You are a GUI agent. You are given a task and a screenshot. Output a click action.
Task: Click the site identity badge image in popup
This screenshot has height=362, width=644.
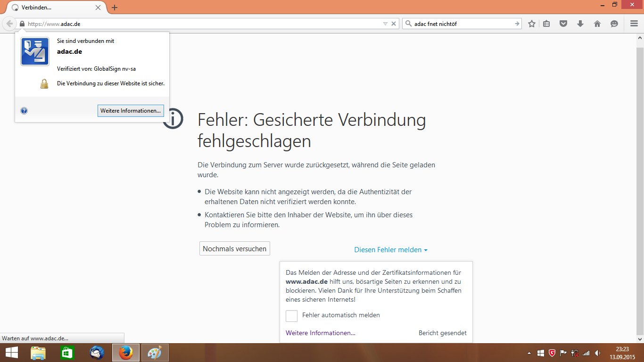pyautogui.click(x=35, y=51)
